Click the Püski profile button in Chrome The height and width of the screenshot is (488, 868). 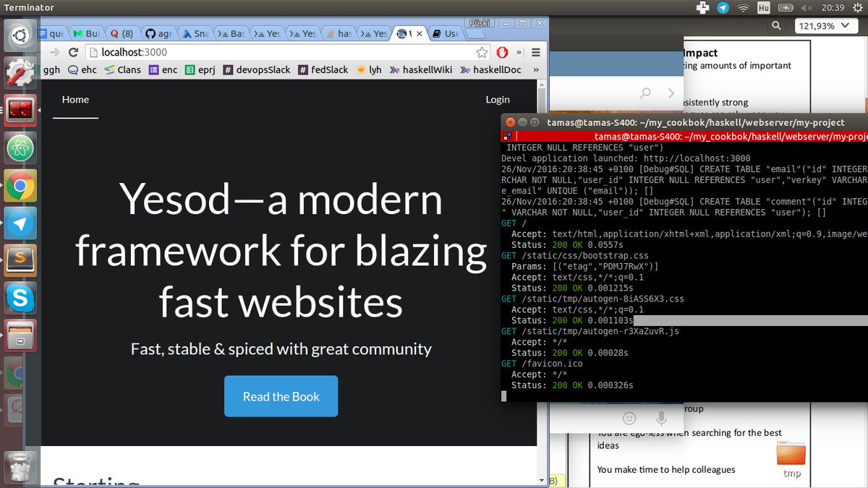(478, 22)
